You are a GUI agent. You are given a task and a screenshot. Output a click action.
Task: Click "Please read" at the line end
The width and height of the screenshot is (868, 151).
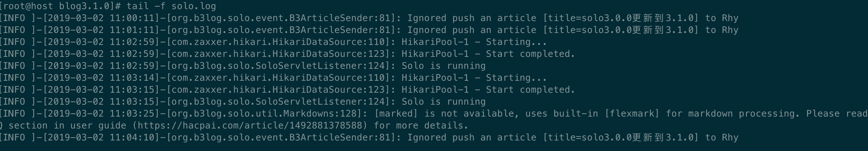coord(836,113)
